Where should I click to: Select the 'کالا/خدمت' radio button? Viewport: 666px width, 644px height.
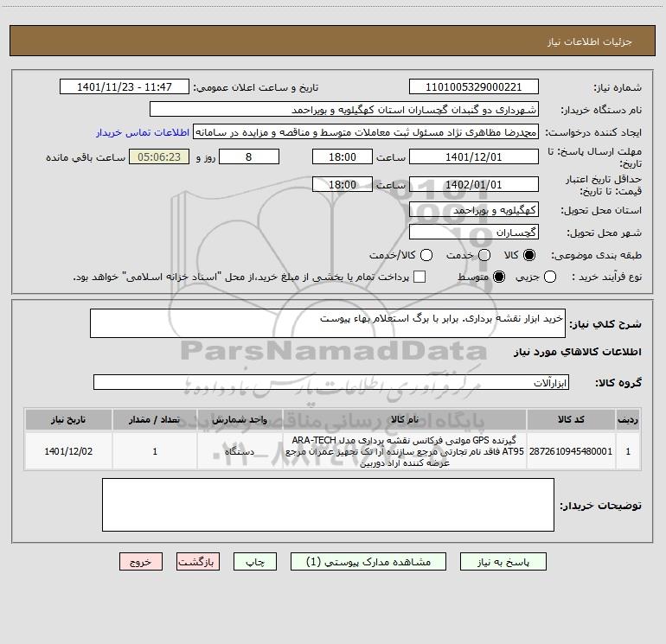click(426, 255)
